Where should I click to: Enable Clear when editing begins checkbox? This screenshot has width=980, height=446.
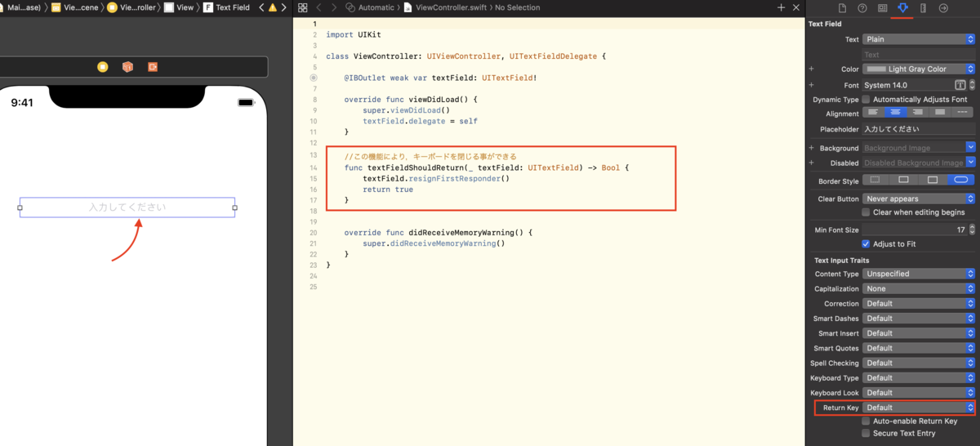pos(866,212)
